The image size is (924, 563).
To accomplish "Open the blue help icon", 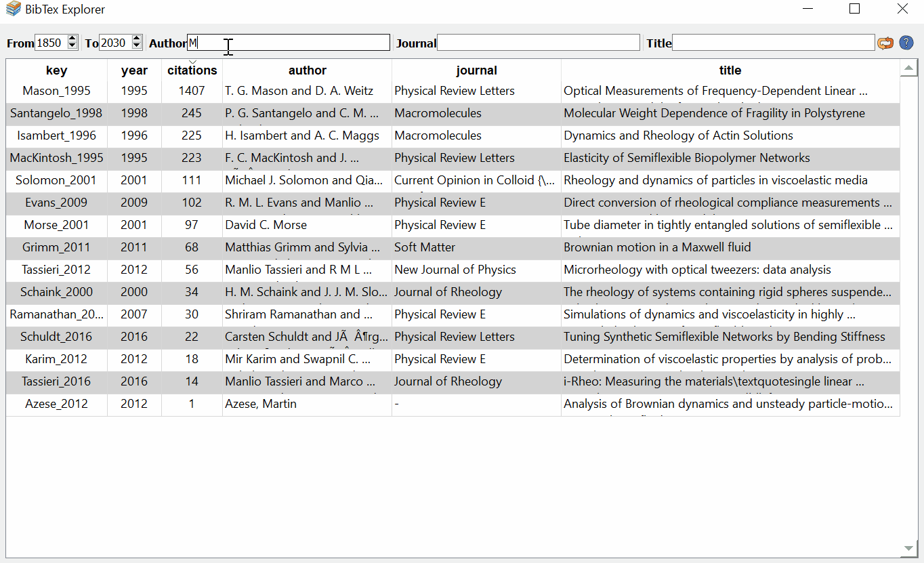I will [x=906, y=43].
